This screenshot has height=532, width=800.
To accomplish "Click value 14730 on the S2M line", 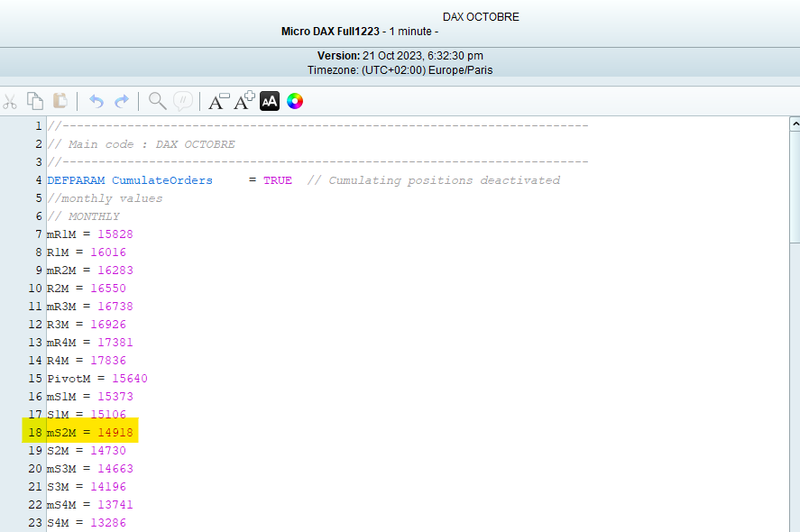I will point(108,450).
